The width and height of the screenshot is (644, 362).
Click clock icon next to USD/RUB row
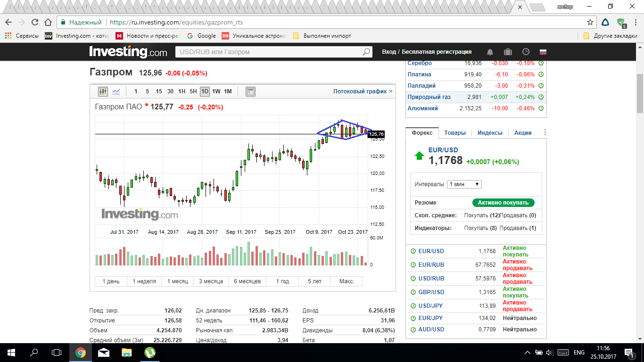[413, 279]
